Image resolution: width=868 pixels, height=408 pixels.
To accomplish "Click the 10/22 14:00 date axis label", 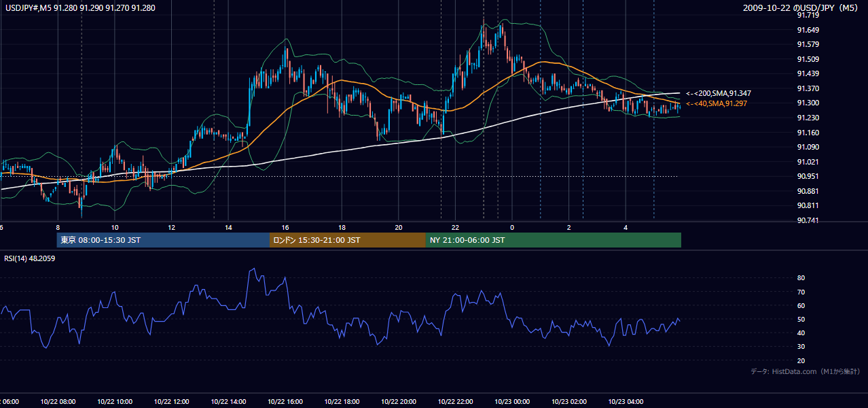I will (x=228, y=402).
